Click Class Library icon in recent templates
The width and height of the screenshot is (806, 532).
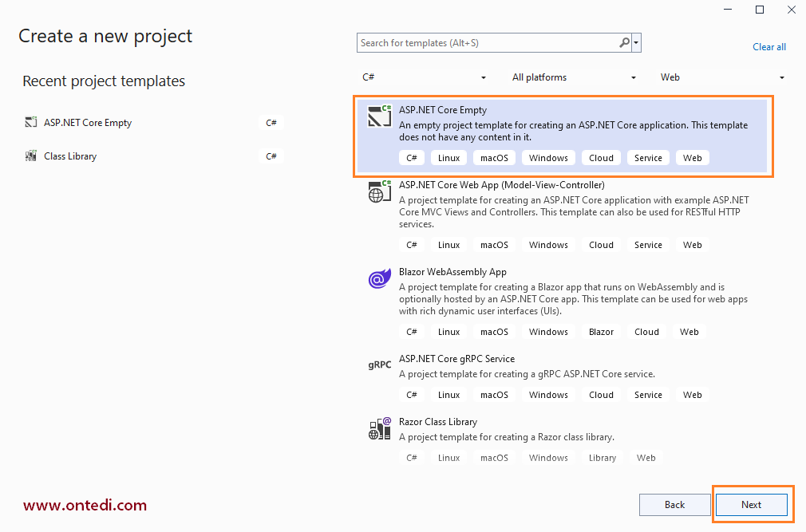click(x=31, y=156)
